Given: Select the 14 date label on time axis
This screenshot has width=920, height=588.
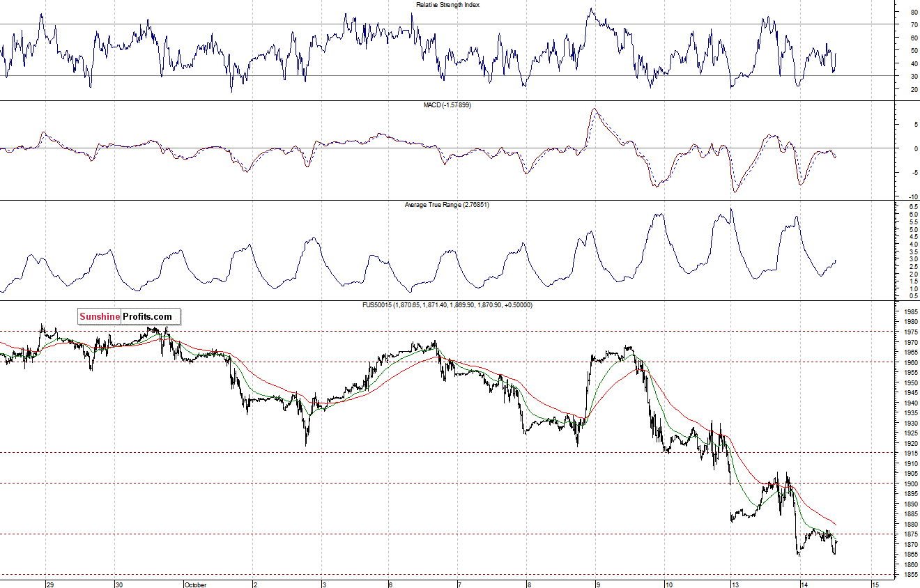Looking at the screenshot, I should 804,584.
